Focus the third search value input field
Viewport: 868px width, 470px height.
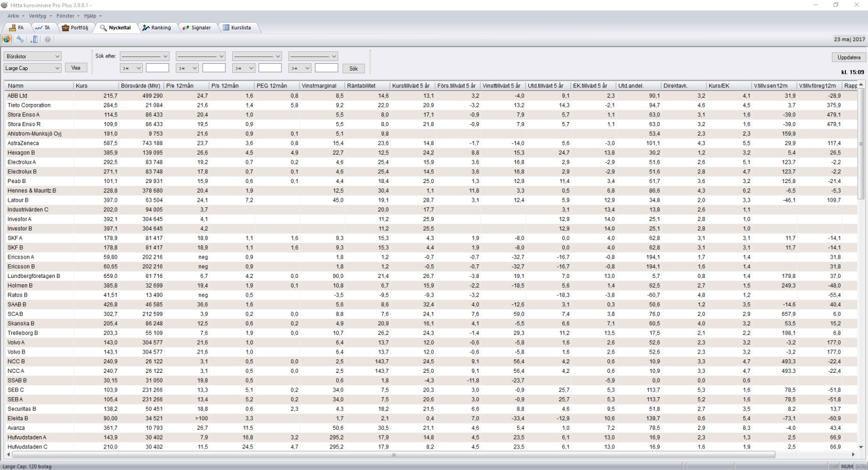coord(270,68)
